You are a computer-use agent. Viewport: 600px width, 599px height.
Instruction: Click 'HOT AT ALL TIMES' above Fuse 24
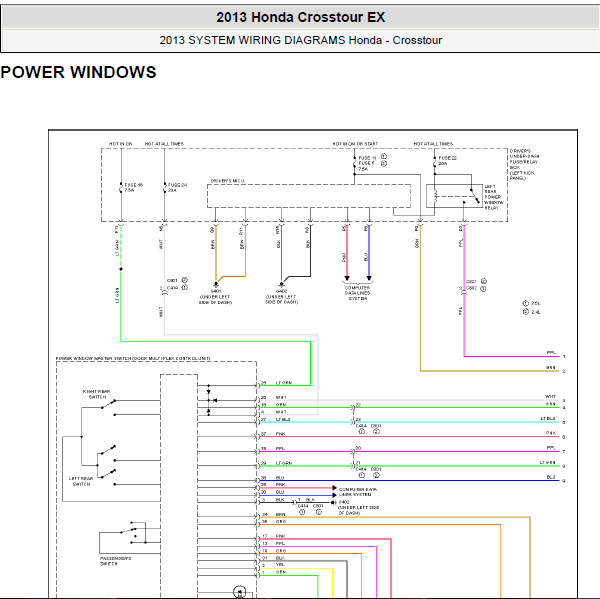[165, 144]
